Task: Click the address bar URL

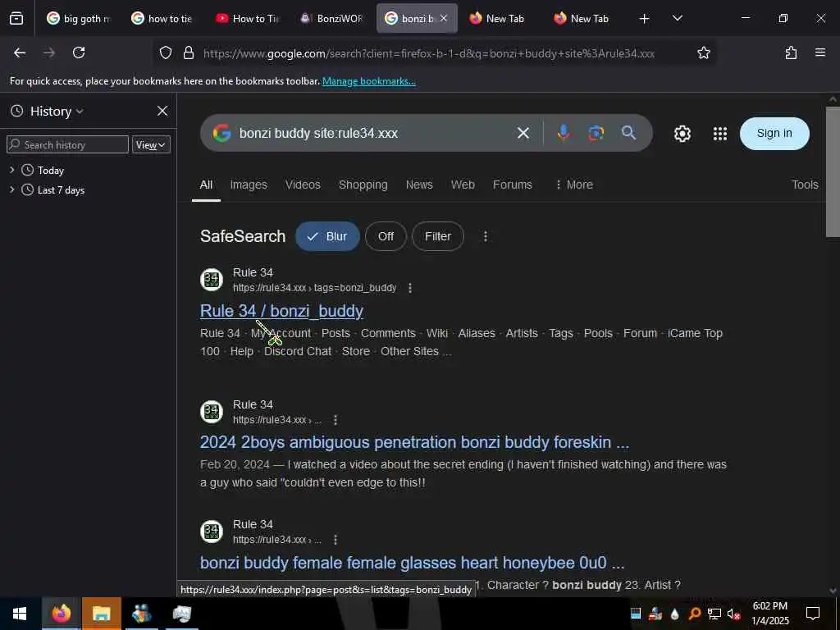Action: [x=428, y=53]
